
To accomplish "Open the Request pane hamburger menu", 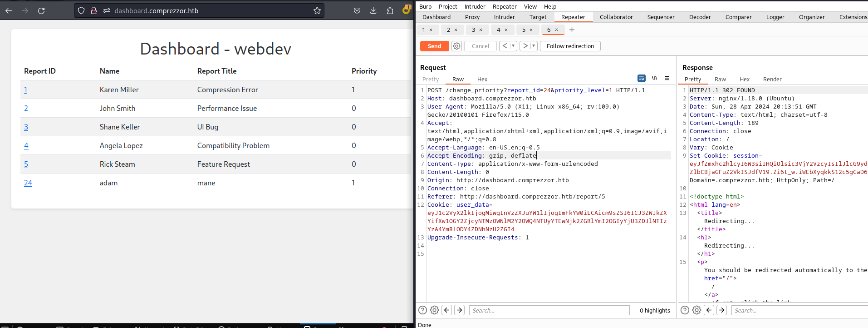I will tap(667, 78).
